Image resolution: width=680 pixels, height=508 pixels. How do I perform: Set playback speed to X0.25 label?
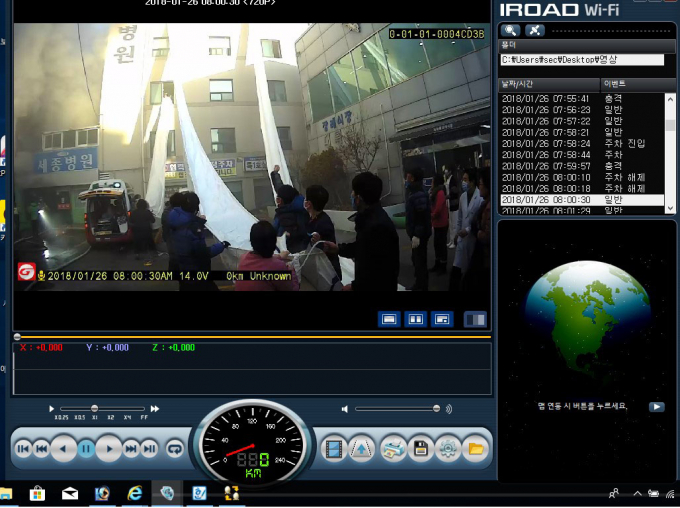tap(61, 418)
